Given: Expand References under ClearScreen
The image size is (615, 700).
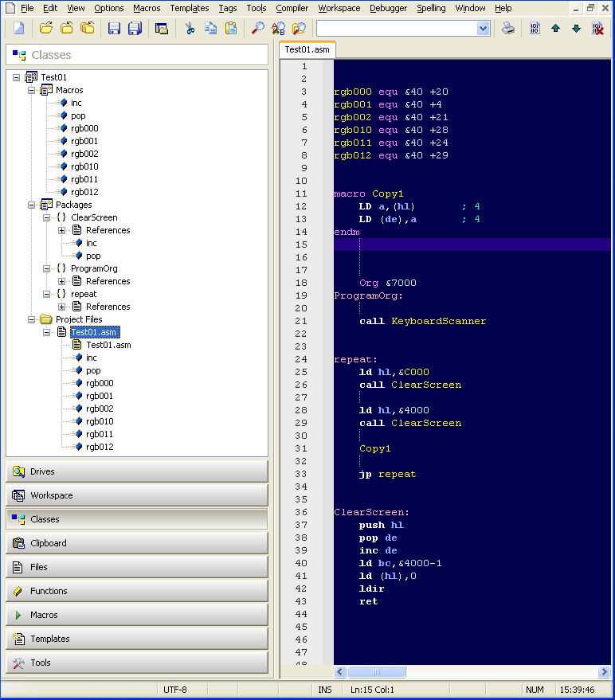Looking at the screenshot, I should (61, 230).
